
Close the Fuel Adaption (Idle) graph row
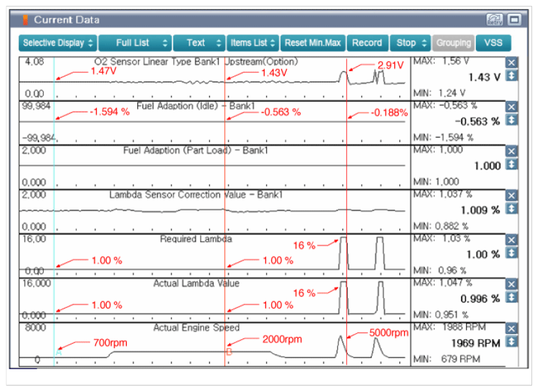(512, 106)
